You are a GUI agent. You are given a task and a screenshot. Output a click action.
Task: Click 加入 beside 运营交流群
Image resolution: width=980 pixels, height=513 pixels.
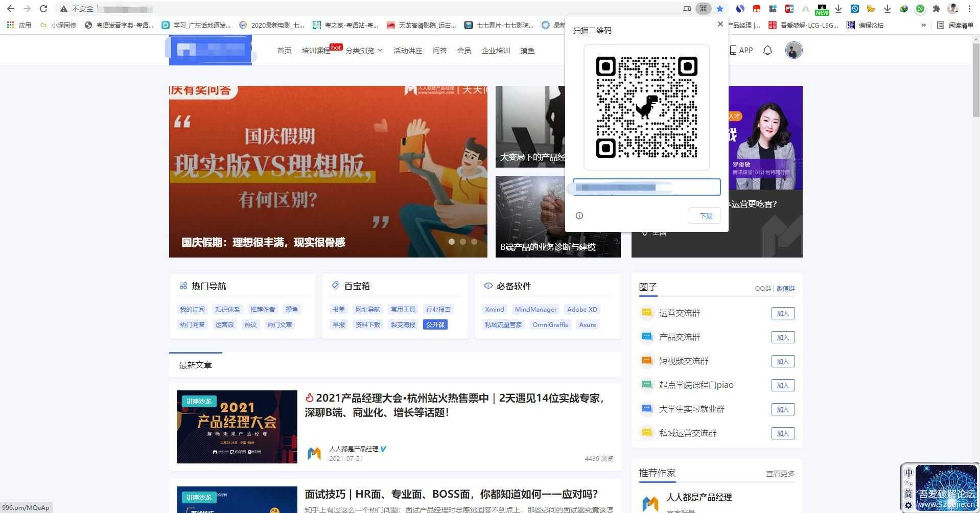pos(783,314)
